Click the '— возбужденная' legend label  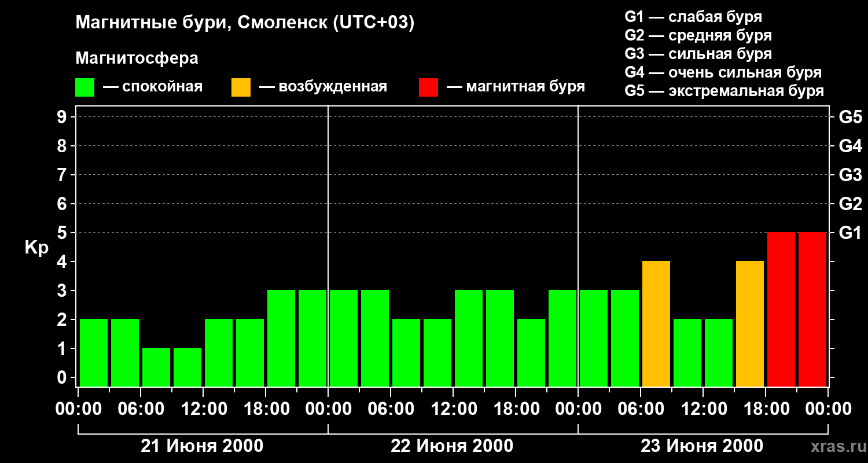click(323, 87)
